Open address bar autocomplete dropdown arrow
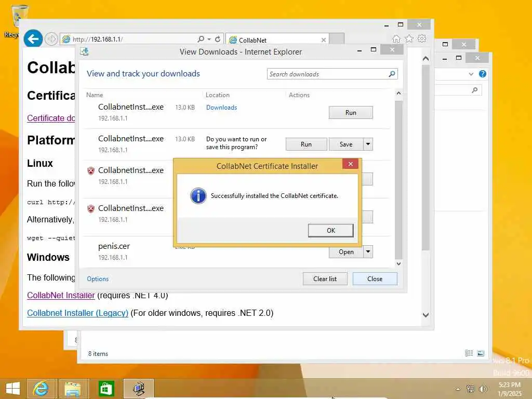The width and height of the screenshot is (532, 399). point(209,39)
